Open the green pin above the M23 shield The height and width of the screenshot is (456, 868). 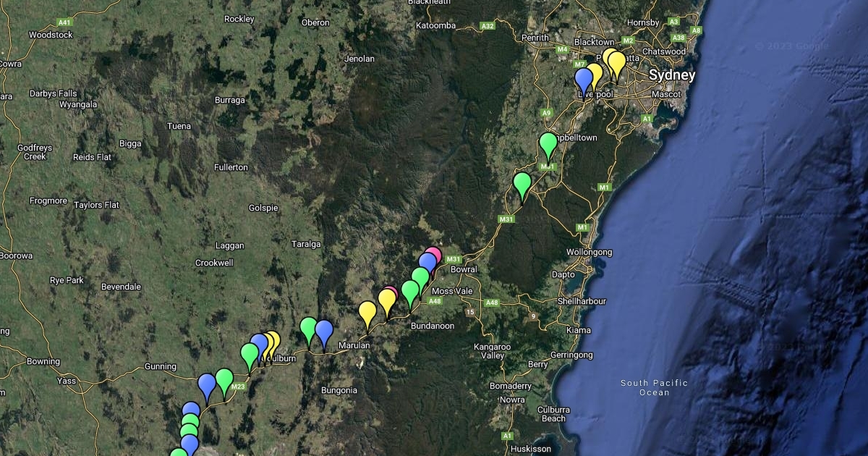[x=224, y=379]
